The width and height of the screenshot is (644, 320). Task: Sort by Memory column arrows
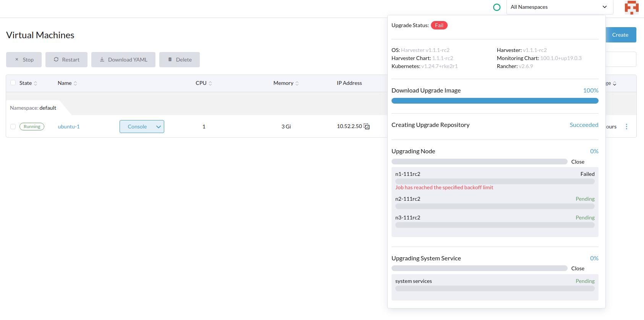coord(297,83)
